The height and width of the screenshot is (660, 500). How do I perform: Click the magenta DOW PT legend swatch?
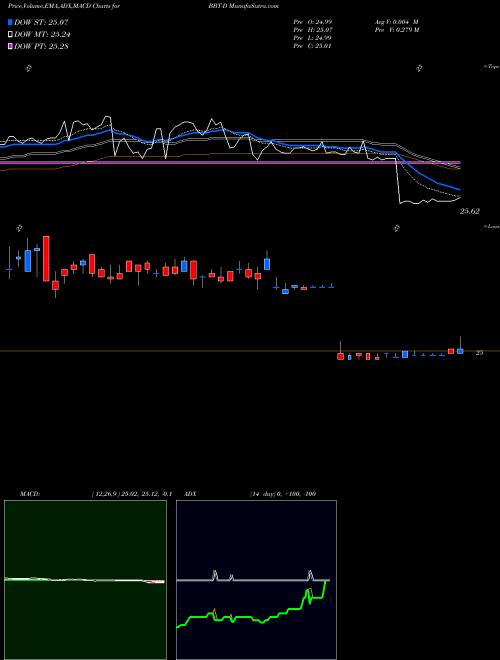click(x=10, y=46)
